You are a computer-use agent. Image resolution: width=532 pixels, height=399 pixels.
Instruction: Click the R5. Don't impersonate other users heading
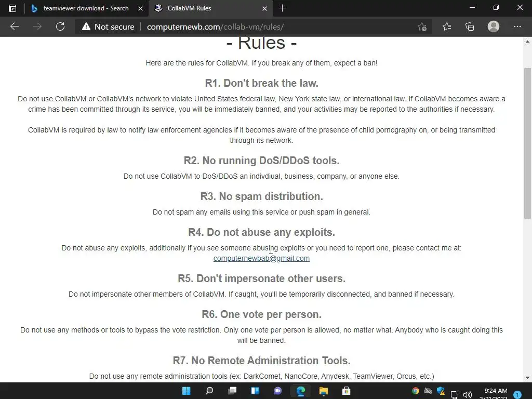[x=261, y=278]
